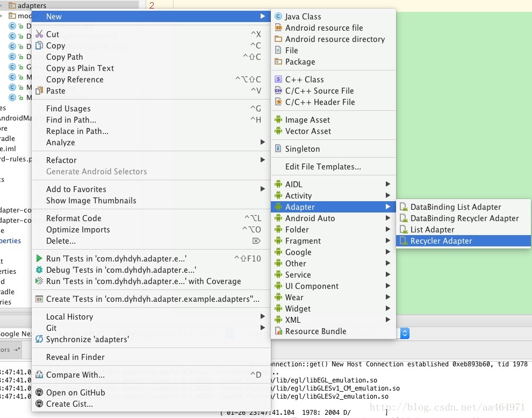This screenshot has width=532, height=418.
Task: Expand the Activity submenu arrow
Action: (x=388, y=196)
